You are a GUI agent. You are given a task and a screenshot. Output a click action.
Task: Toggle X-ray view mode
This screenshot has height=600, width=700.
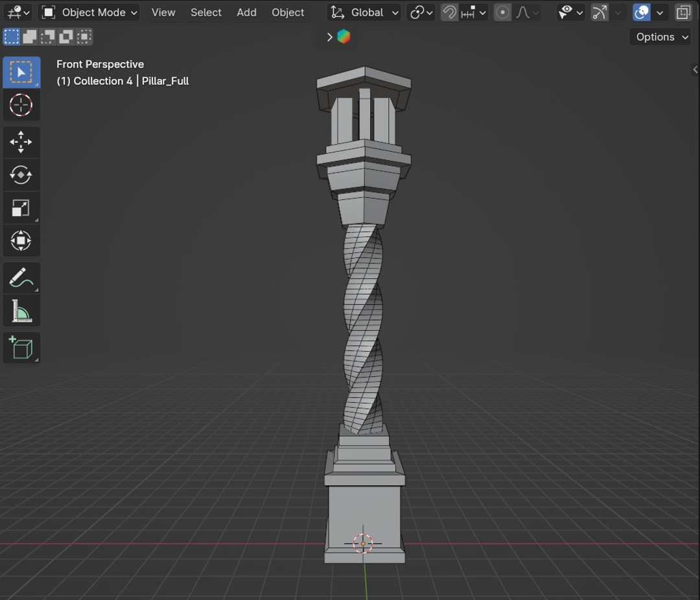[x=683, y=12]
